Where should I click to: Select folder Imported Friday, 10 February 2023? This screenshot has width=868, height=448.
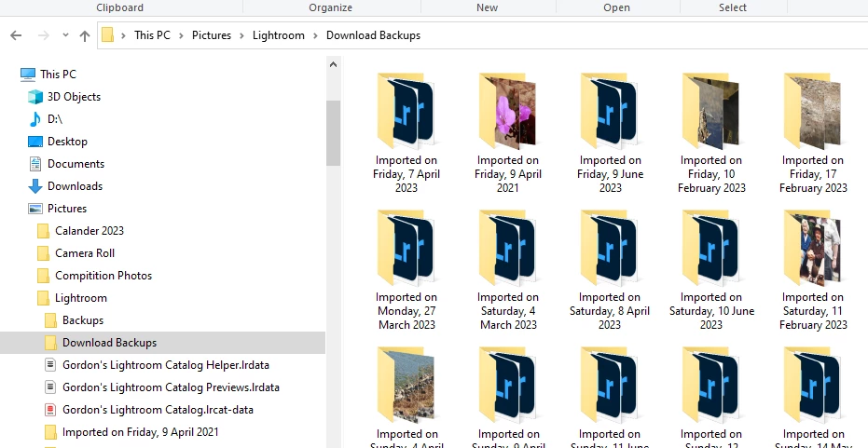(x=711, y=133)
